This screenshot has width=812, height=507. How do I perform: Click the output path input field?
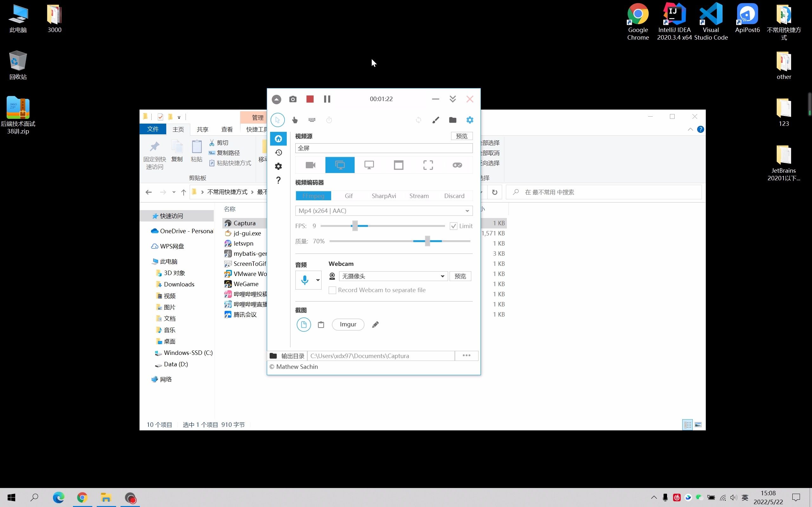pyautogui.click(x=381, y=355)
